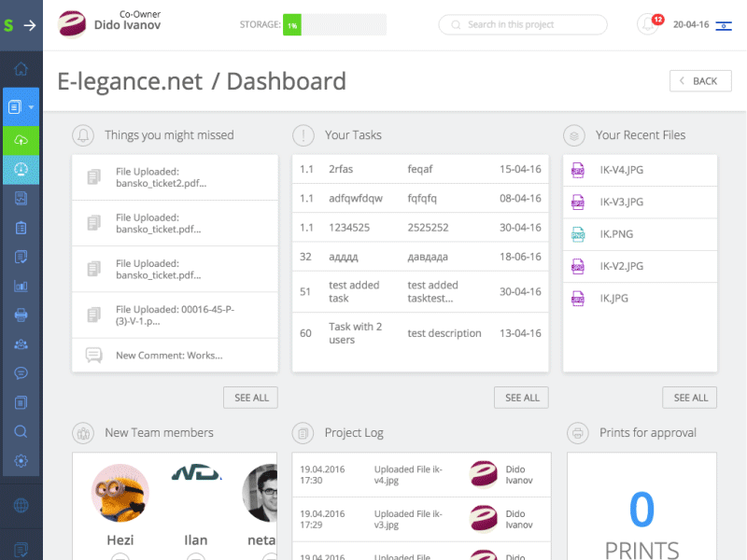The width and height of the screenshot is (747, 560).
Task: Switch language using the Israeli flag toggle
Action: tap(726, 24)
